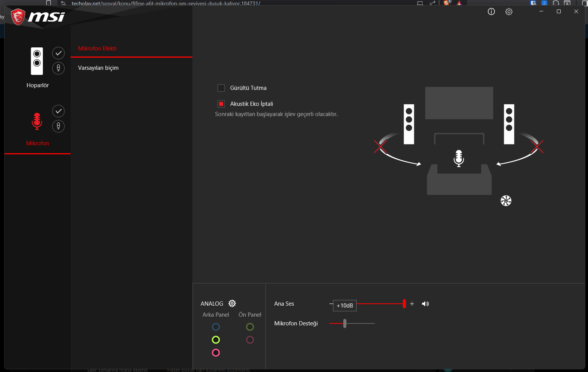The width and height of the screenshot is (588, 372).
Task: Click the Ana Ses label
Action: [284, 304]
